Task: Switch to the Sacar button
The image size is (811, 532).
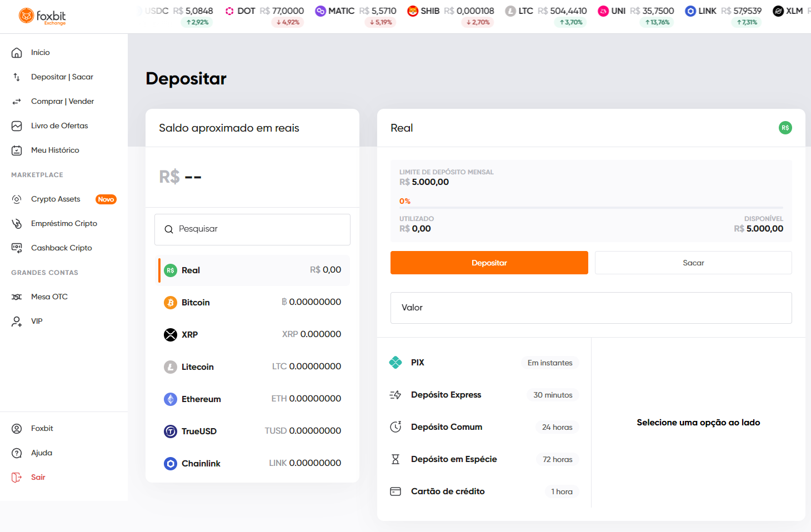Action: coord(693,263)
